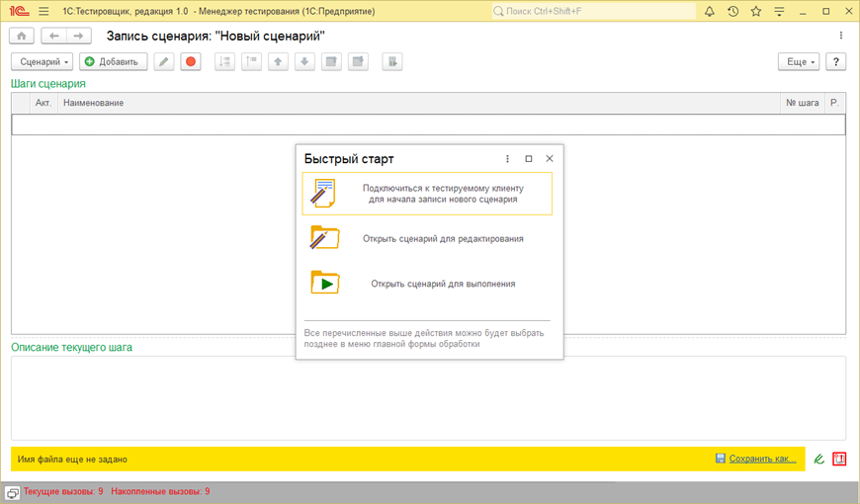Click the Home page icon button
Screen dimensions: 860x504
(21, 36)
